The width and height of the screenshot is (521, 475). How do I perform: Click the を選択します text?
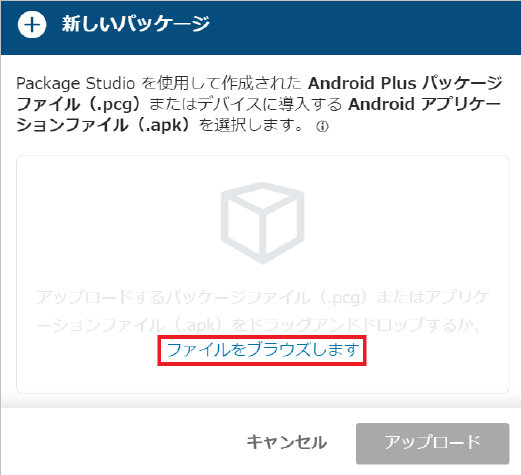pos(251,126)
